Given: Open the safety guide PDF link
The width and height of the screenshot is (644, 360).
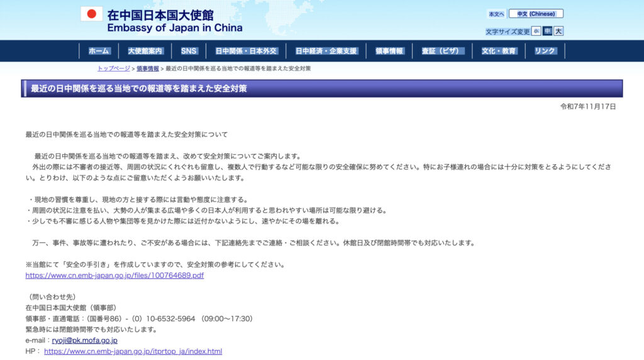Looking at the screenshot, I should click(114, 276).
